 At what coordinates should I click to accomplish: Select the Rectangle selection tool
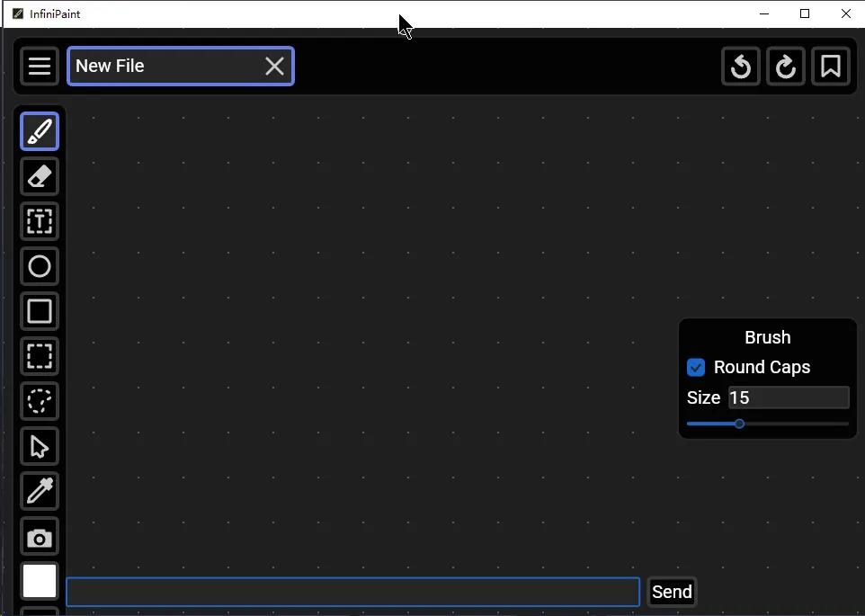(x=40, y=356)
